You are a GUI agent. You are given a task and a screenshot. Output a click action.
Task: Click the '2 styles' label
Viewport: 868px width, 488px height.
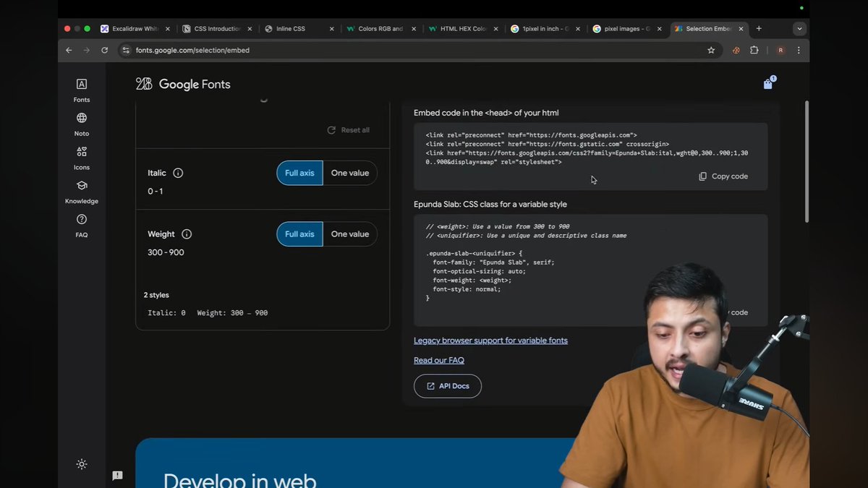(156, 295)
